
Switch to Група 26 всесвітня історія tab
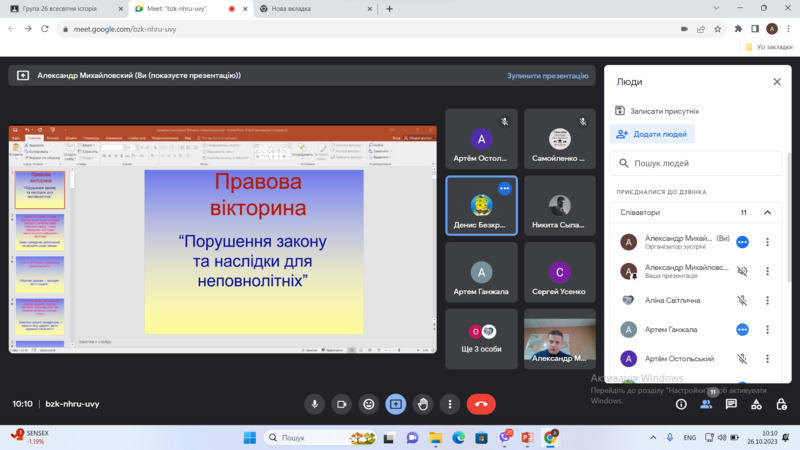click(68, 9)
